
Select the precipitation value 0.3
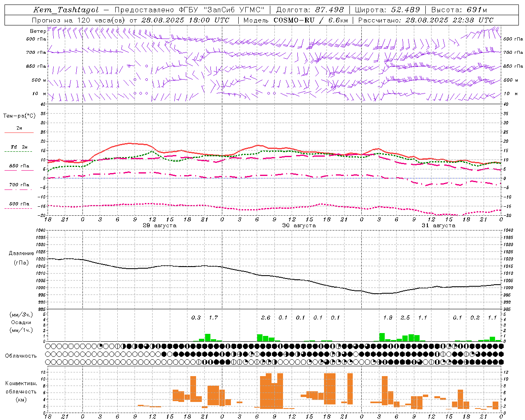196,318
